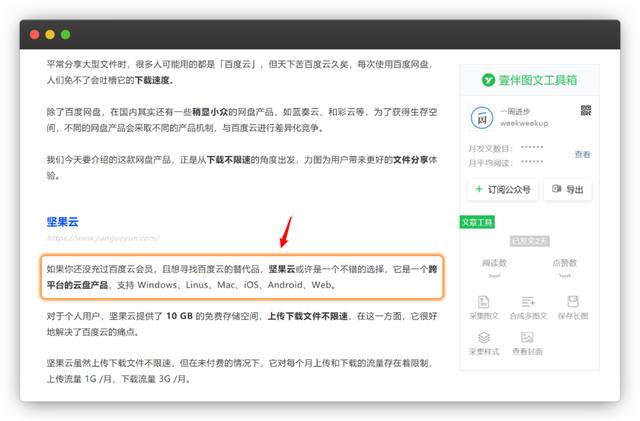Click the 查看 link beside monthly stats
The image size is (640, 421).
(582, 154)
